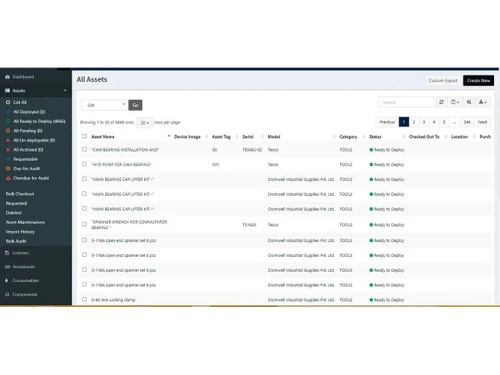Screen dimensions: 500x375
Task: Click the All Archived x icon
Action: point(8,150)
